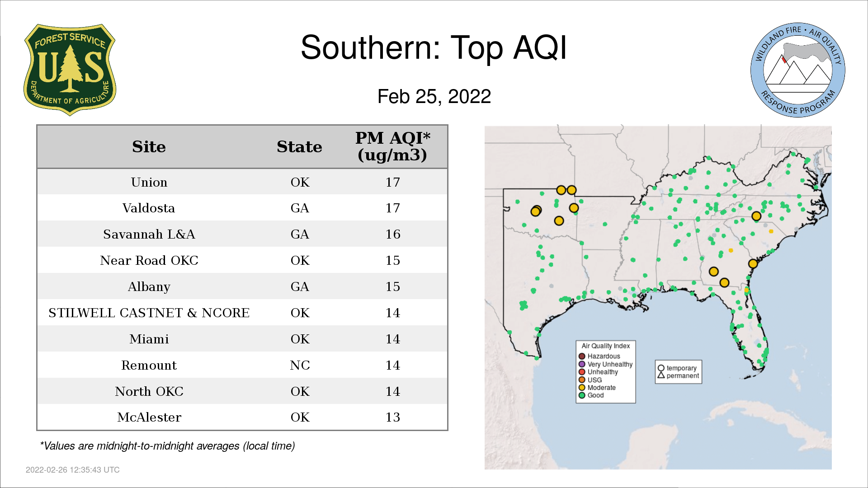Click the Southern: Top AQI title
This screenshot has height=488, width=868.
(x=434, y=47)
